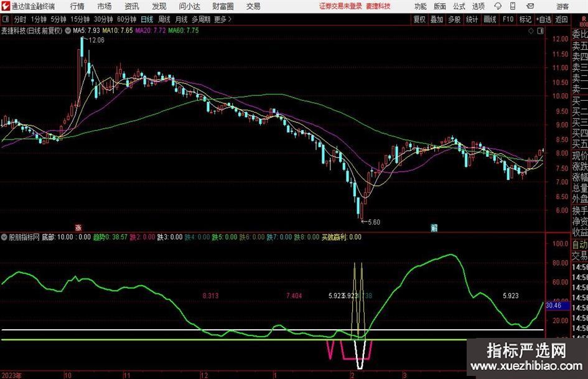Switch to the 周线 weekly tab
Viewport: 588px width, 379px height.
[164, 19]
